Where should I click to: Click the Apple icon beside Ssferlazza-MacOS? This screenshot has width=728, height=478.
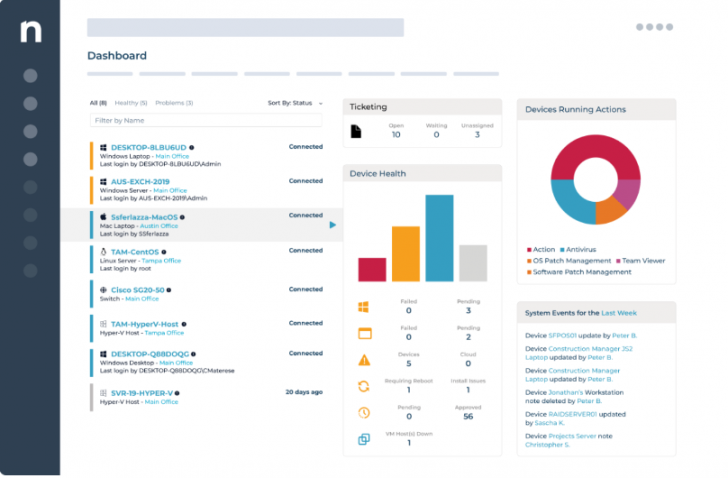(103, 217)
